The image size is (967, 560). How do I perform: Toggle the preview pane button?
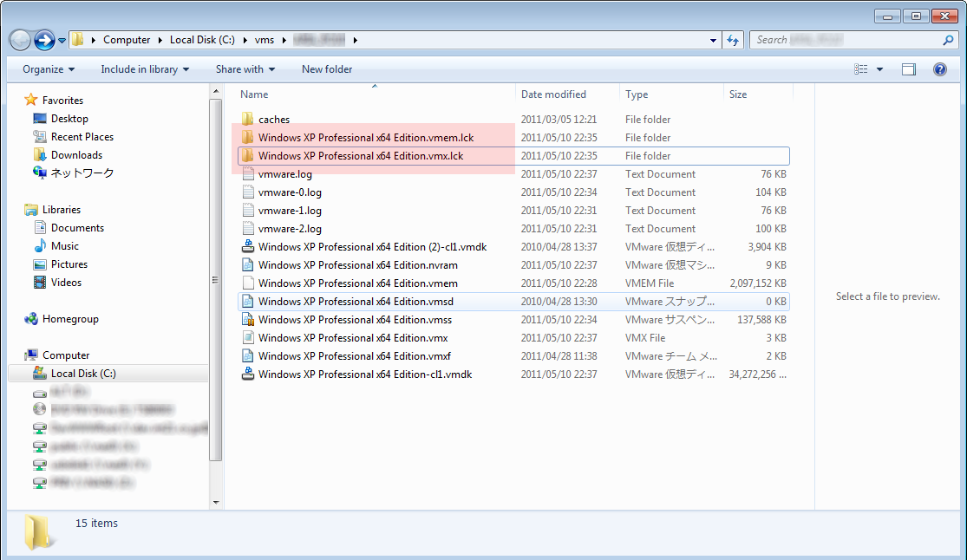(x=908, y=69)
